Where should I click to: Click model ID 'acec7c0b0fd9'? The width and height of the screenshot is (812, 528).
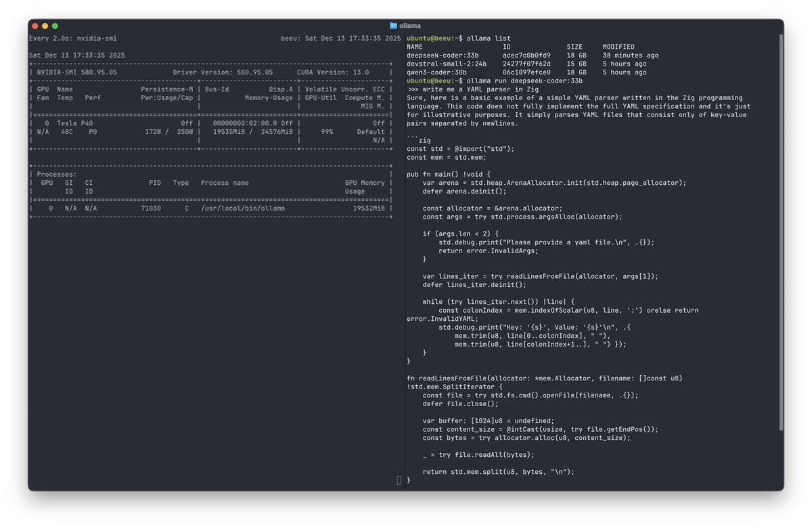pos(526,56)
